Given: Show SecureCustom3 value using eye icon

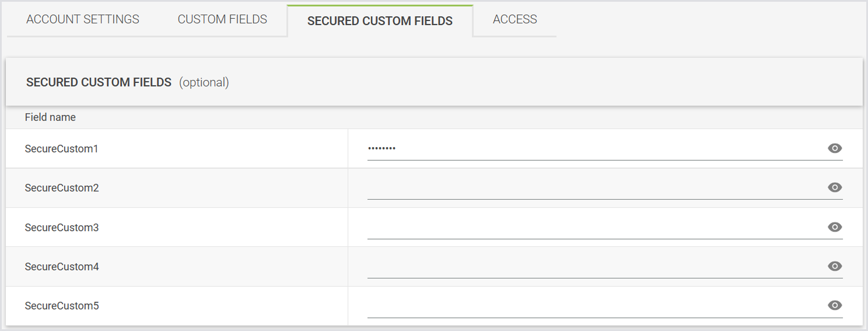Looking at the screenshot, I should [x=835, y=227].
